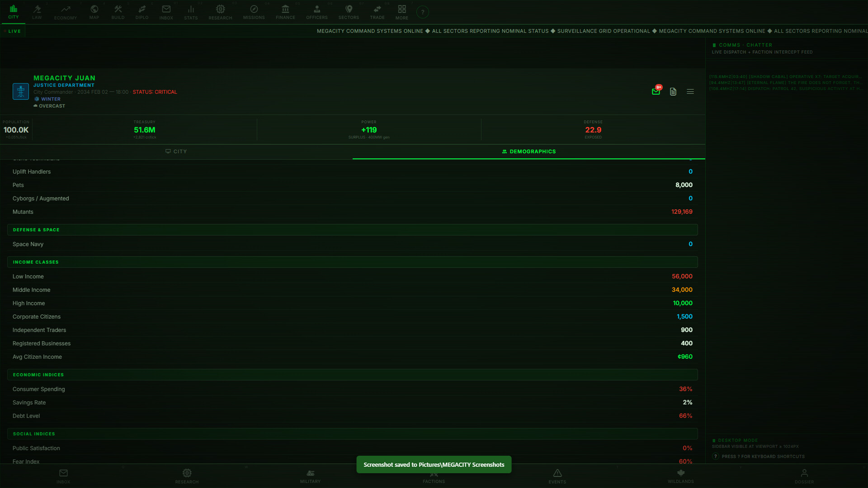Select the Low Income row

pyautogui.click(x=353, y=277)
